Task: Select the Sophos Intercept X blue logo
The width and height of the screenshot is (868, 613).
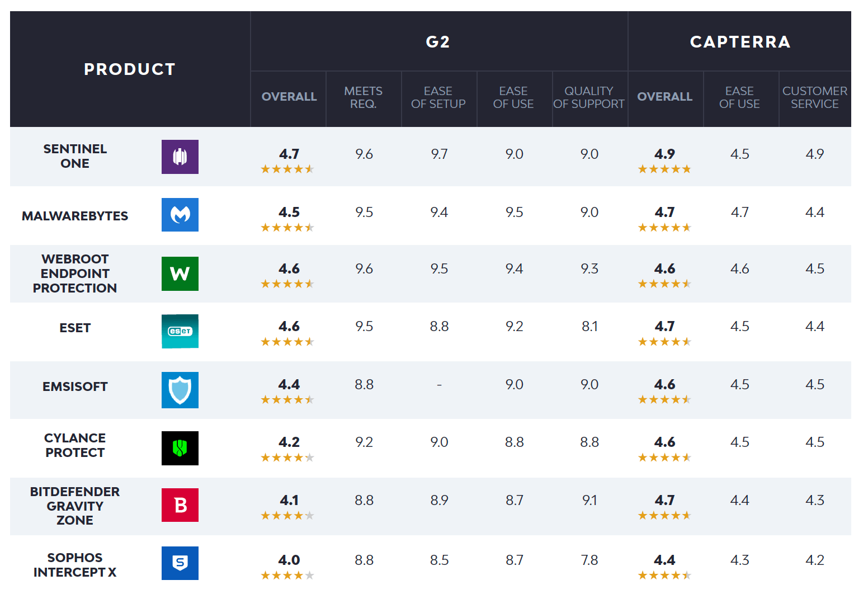Action: 180,563
